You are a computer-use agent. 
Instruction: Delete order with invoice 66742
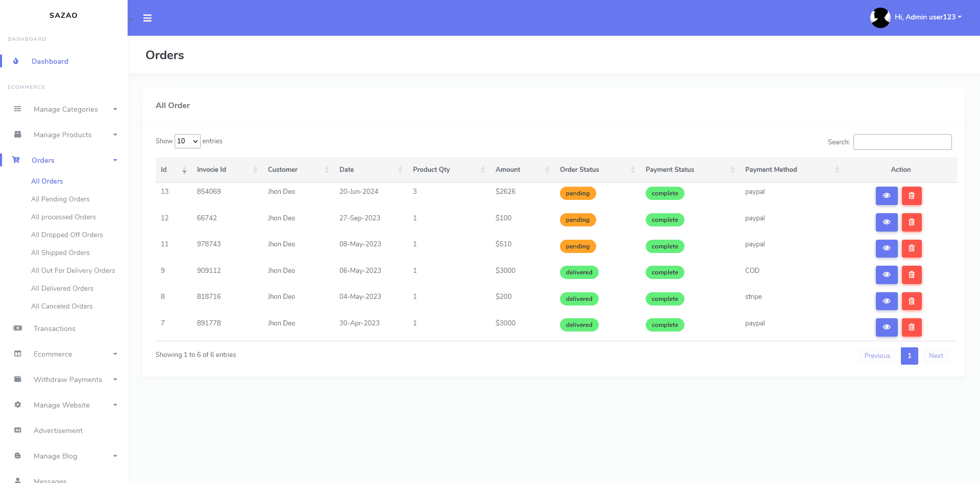coord(911,222)
